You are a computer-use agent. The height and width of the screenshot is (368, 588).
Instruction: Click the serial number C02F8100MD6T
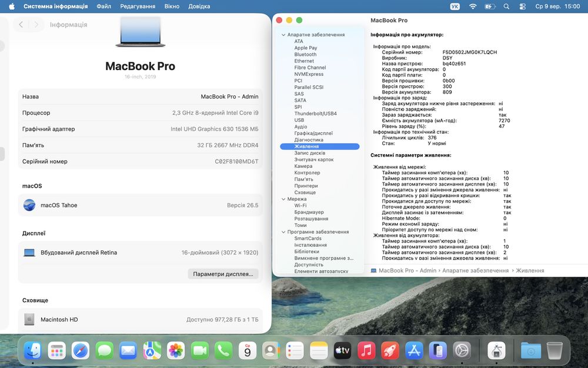pos(236,161)
